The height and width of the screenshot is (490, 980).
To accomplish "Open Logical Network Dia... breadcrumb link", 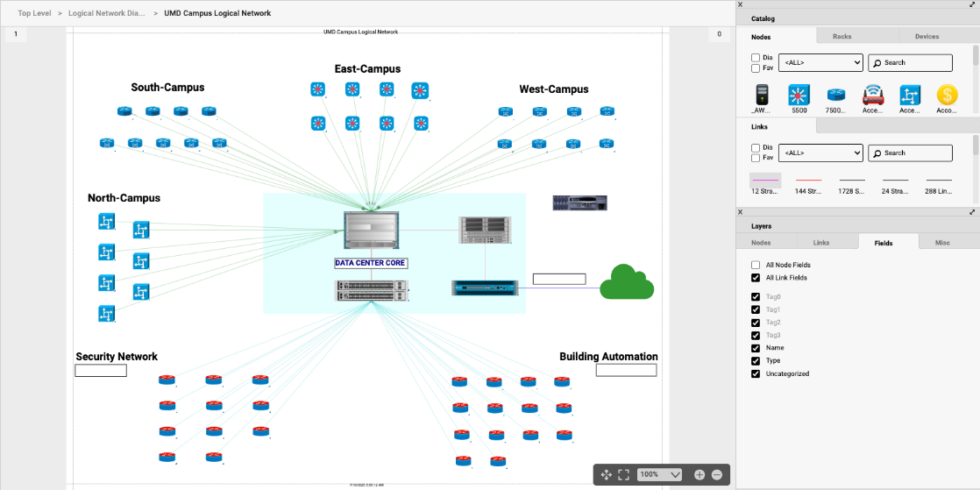I will pos(107,13).
